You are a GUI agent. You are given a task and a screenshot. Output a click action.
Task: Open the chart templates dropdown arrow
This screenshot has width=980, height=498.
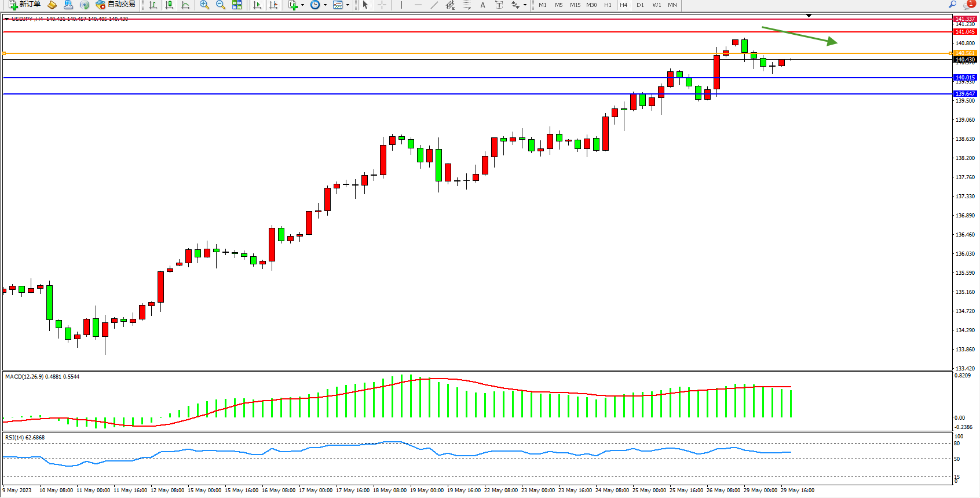click(x=348, y=5)
